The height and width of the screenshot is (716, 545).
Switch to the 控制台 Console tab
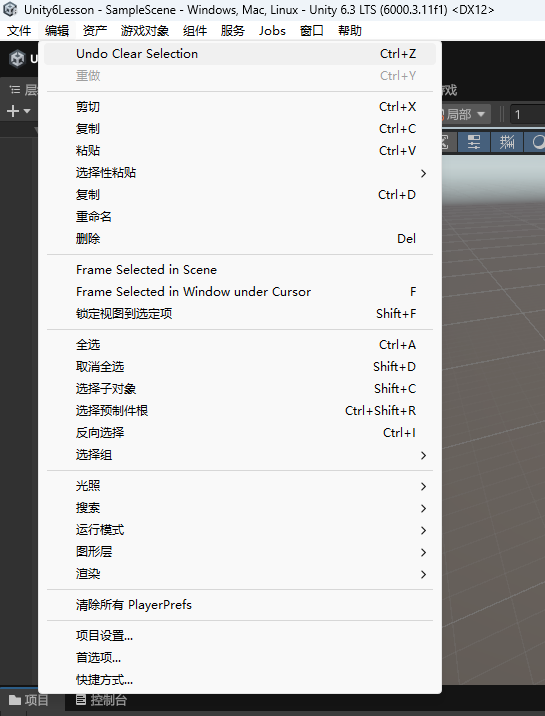tap(101, 700)
